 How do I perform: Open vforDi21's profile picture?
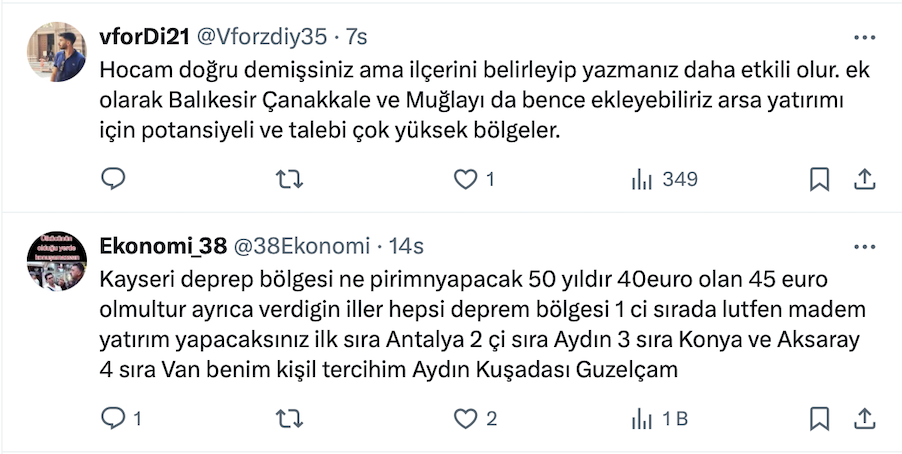56,52
